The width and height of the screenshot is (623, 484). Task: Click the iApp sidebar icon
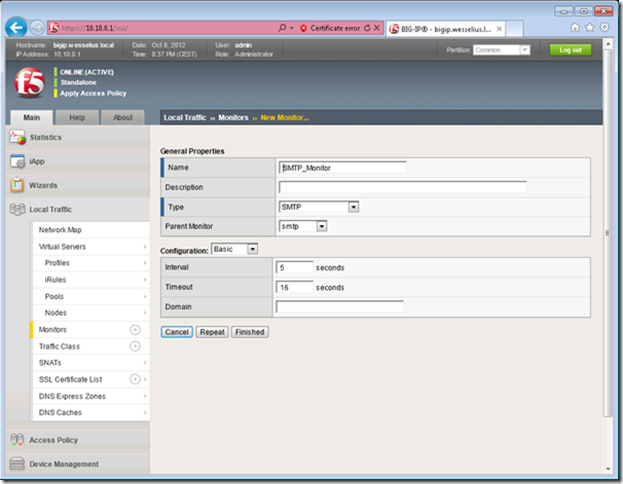tap(18, 161)
